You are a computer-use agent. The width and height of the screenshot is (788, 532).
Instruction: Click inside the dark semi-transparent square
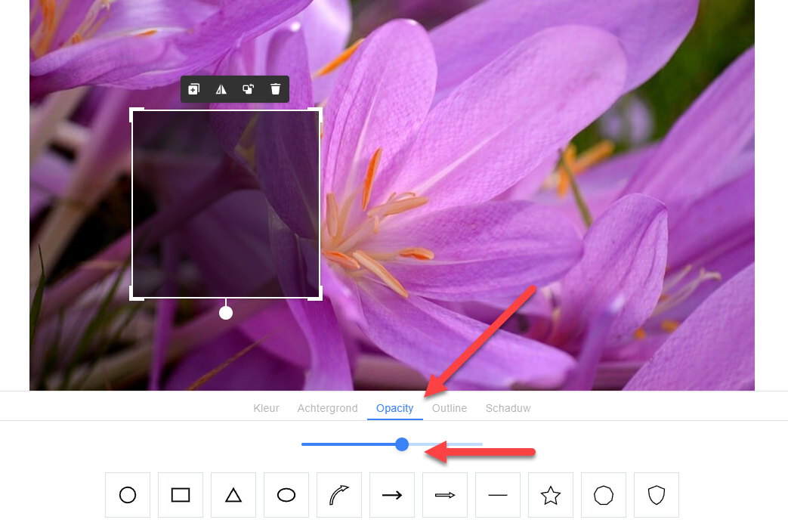pos(226,203)
